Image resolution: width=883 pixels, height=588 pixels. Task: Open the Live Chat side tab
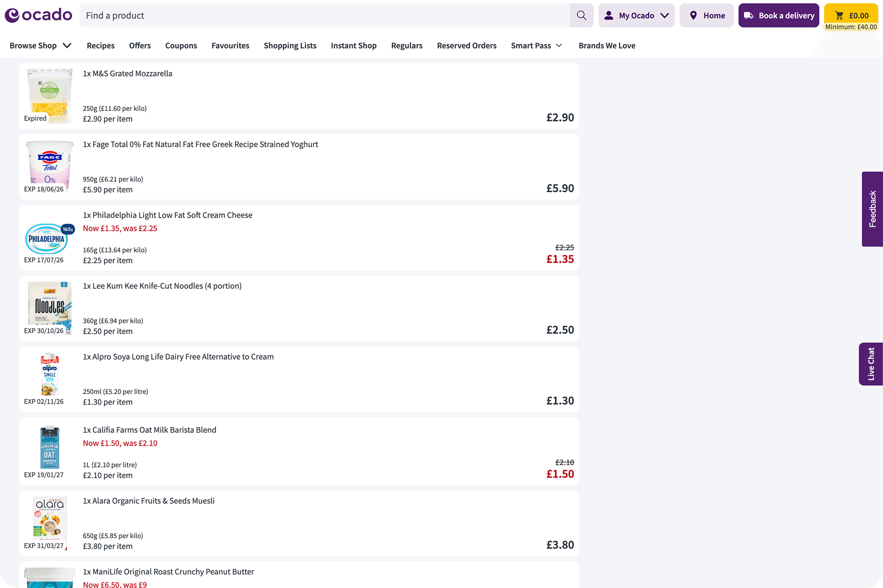tap(871, 364)
